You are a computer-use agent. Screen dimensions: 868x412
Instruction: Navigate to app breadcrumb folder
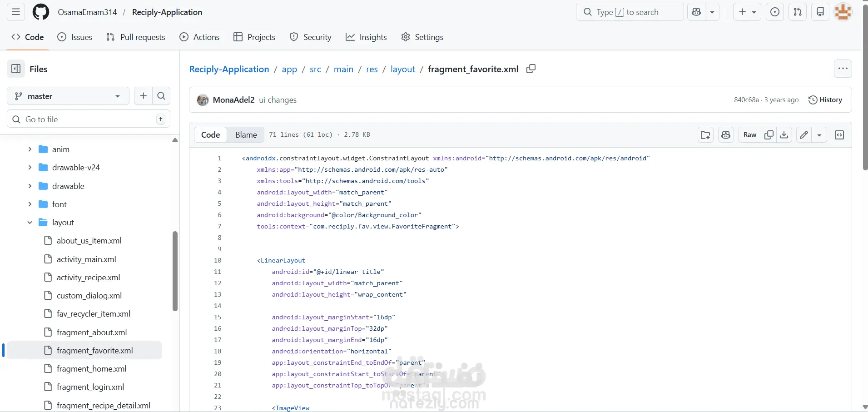[x=289, y=69]
